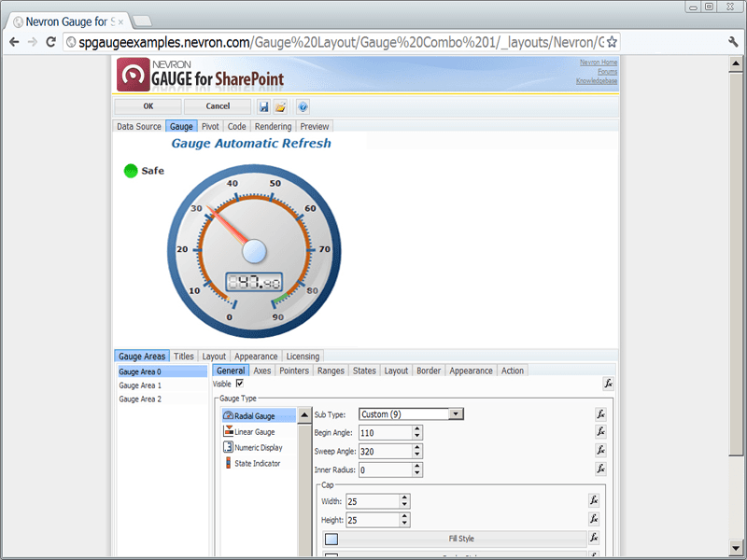Screen dimensions: 747x560
Task: Click the Fill Style button
Action: 455,539
